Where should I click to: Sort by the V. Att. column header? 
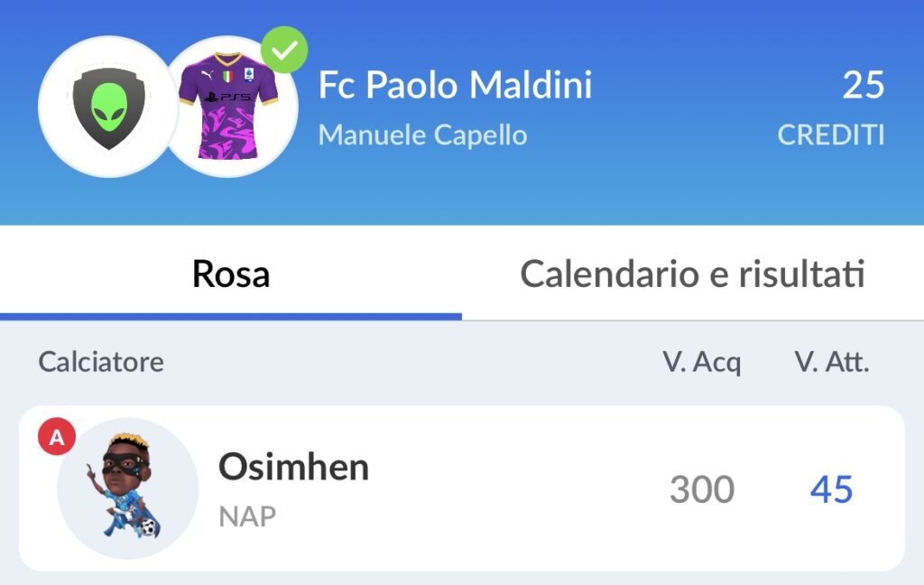point(831,361)
